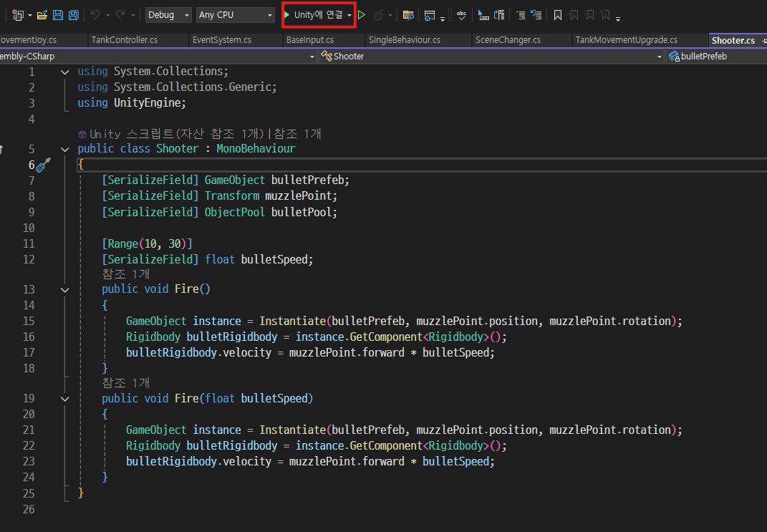Click the Open File folder icon

point(42,15)
